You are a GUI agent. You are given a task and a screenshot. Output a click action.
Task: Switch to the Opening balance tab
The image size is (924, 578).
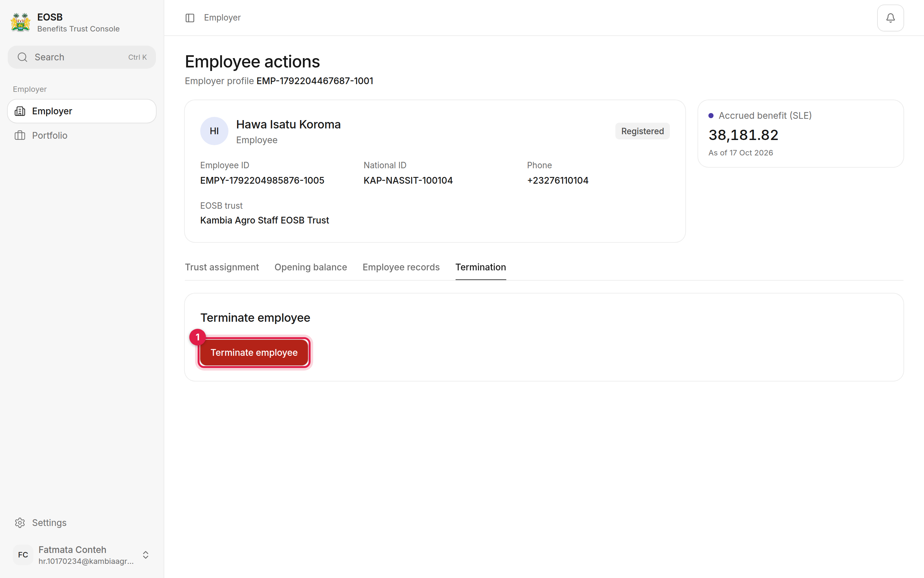311,267
